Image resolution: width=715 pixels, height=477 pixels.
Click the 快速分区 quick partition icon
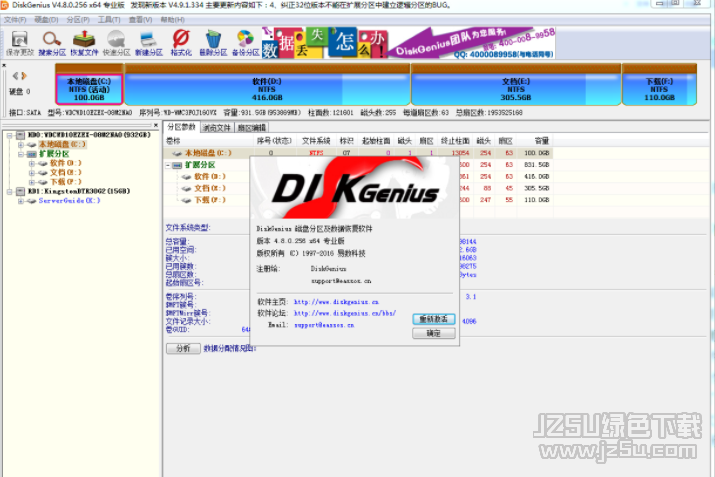click(116, 43)
